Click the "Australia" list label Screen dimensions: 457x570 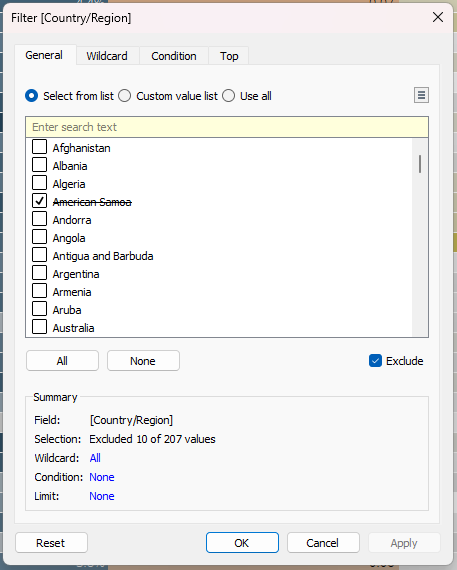pos(73,328)
